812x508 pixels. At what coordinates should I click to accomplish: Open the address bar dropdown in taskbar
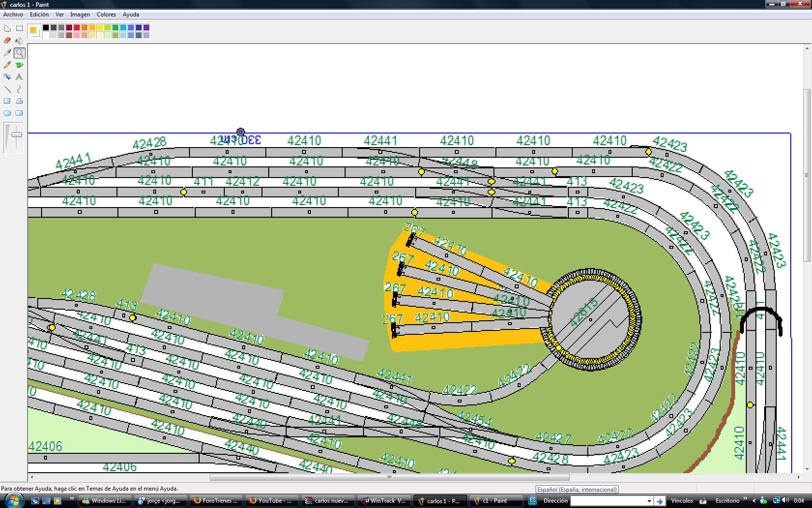click(649, 501)
